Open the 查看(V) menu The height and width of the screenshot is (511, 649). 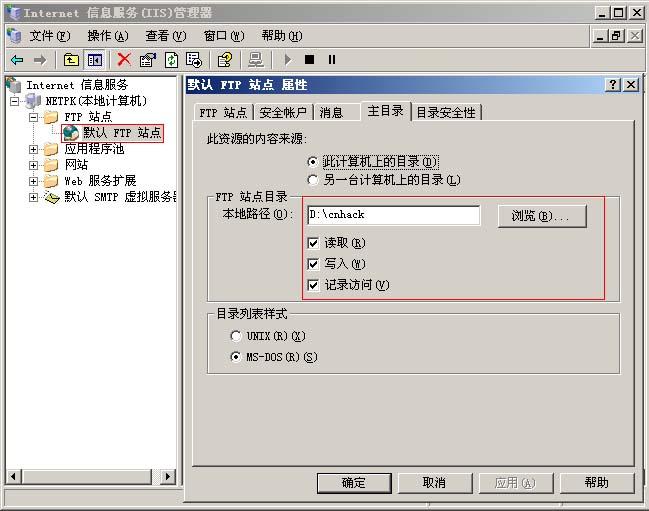[166, 36]
